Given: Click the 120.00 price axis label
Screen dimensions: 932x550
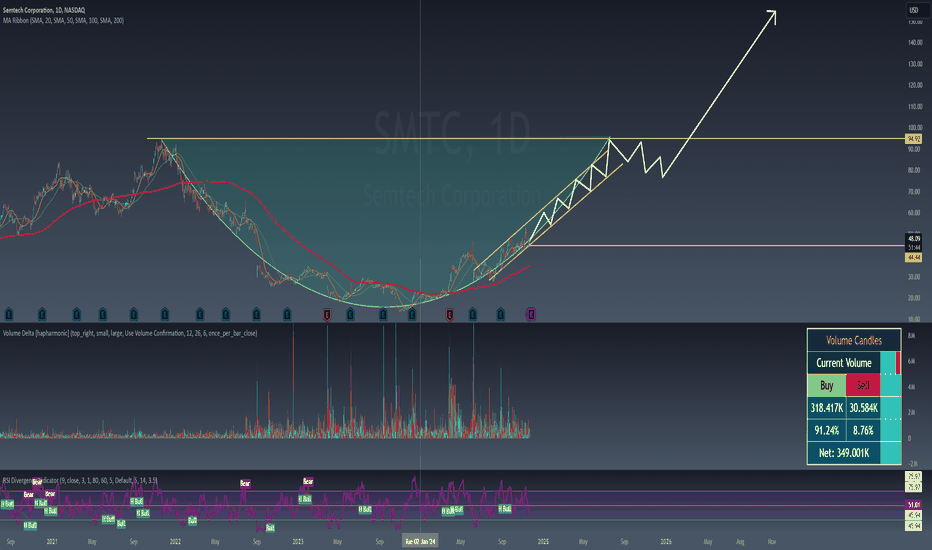Looking at the screenshot, I should pos(915,85).
